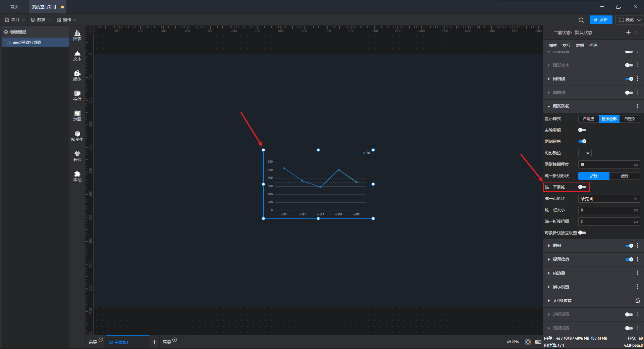
Task: Click the fit-to-screen icon in status bar
Action: point(528,342)
